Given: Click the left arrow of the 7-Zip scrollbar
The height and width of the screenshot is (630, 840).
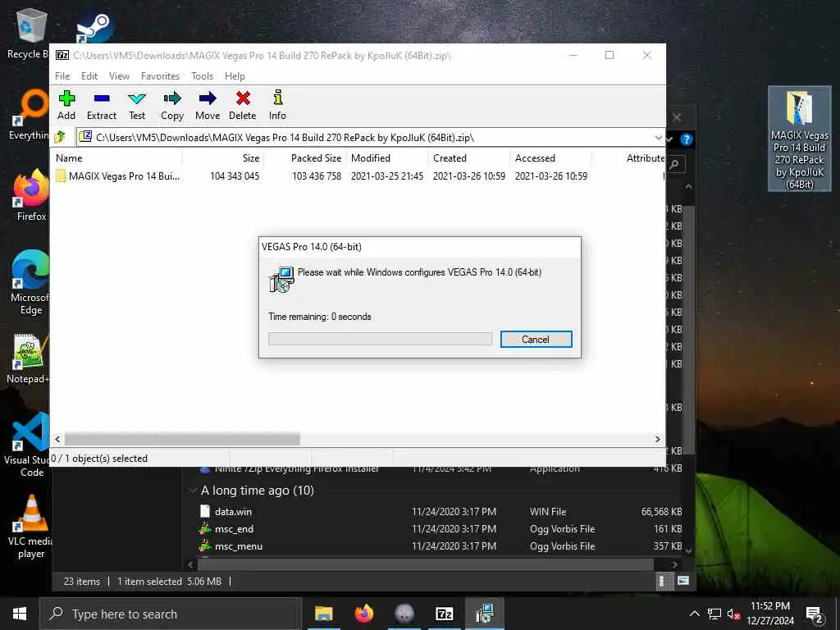Looking at the screenshot, I should [x=58, y=440].
